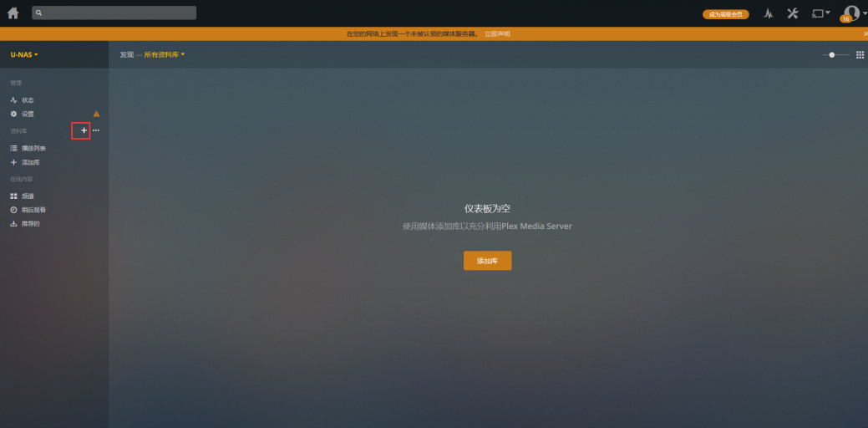Dismiss the orange notification banner
Image resolution: width=868 pixels, height=428 pixels.
point(865,34)
